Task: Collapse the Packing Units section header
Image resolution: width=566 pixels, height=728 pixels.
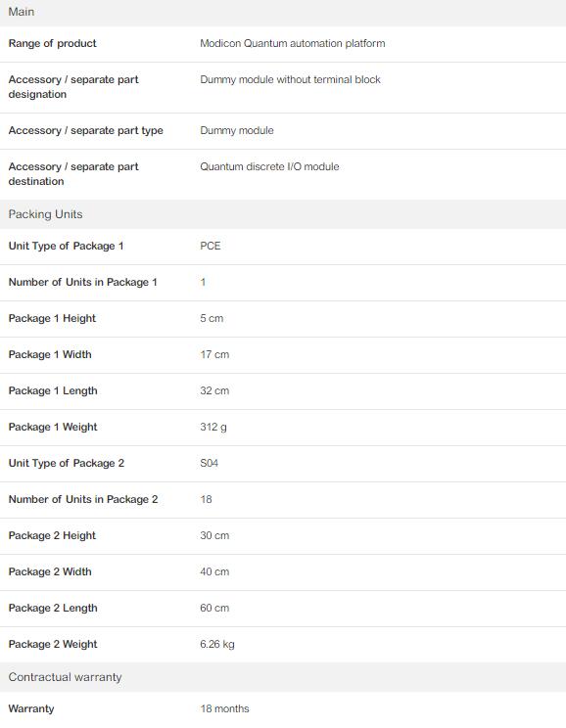Action: (x=283, y=214)
